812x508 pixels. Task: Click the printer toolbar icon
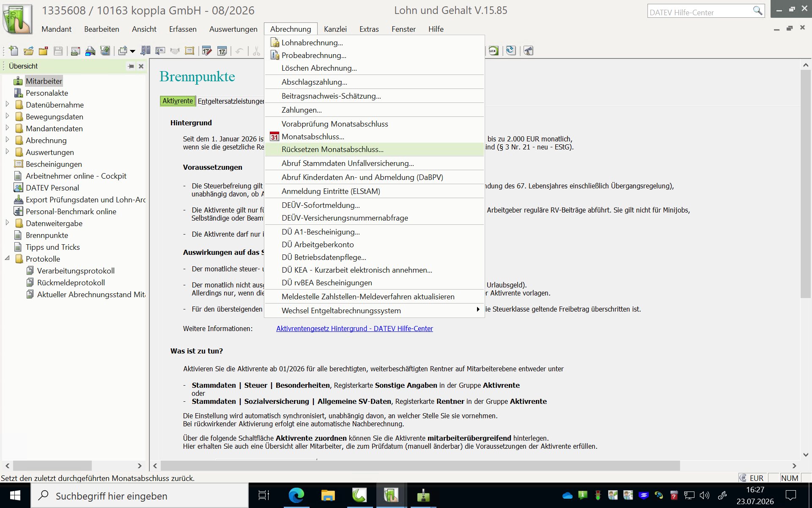(91, 51)
